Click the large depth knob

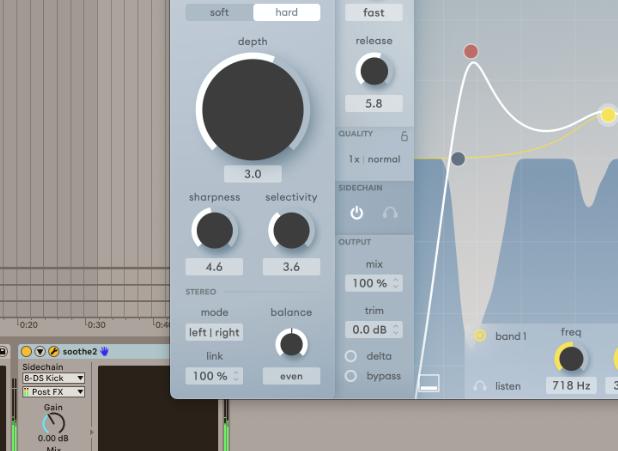252,108
